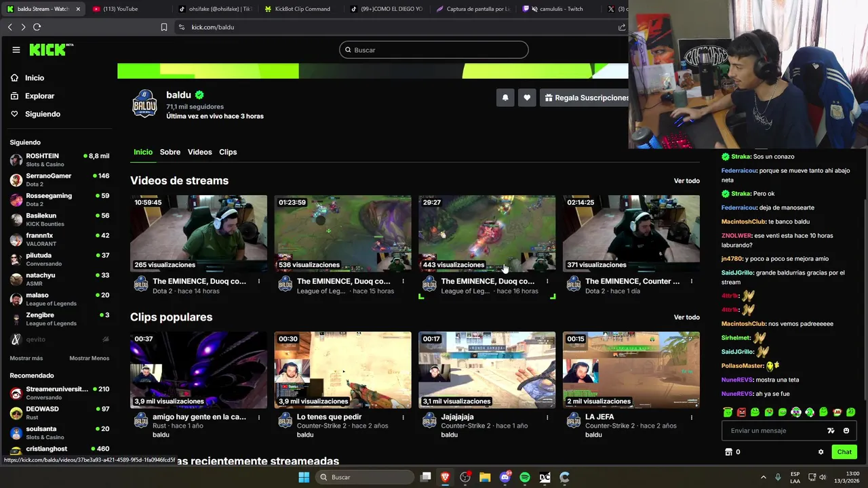Open File Explorer from the taskbar

click(x=485, y=477)
